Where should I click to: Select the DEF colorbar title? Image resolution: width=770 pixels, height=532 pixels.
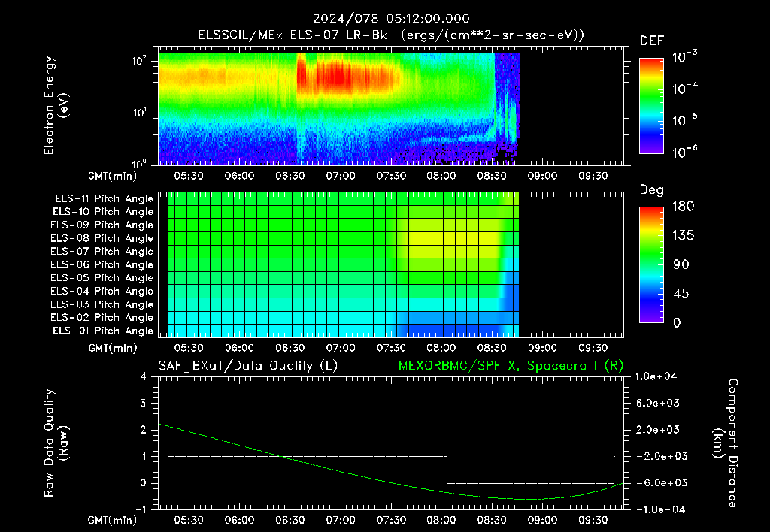(652, 41)
